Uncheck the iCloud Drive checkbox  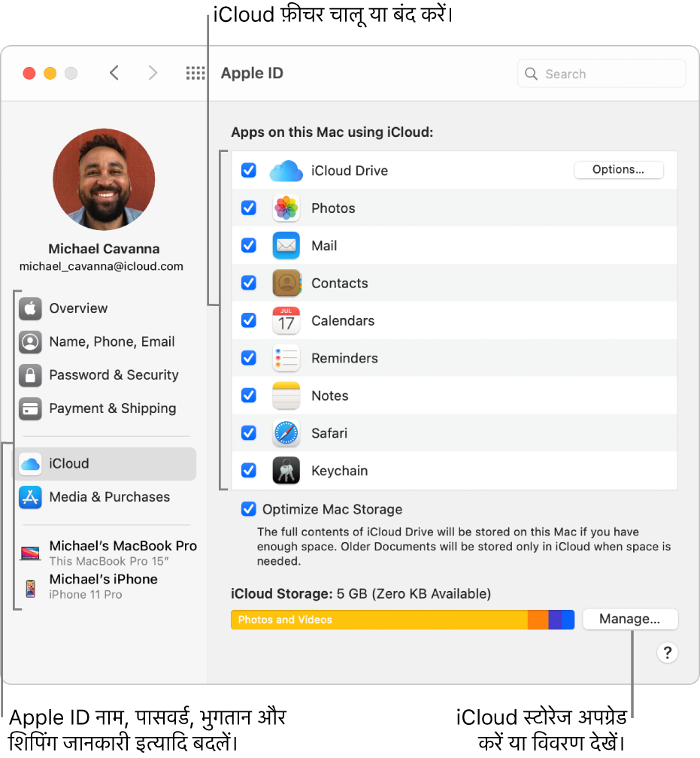tap(248, 170)
